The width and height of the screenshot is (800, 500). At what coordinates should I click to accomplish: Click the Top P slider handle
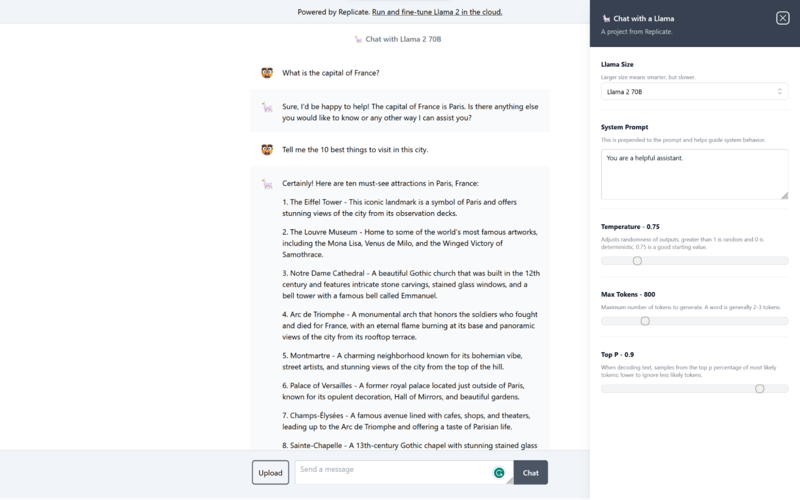point(760,389)
